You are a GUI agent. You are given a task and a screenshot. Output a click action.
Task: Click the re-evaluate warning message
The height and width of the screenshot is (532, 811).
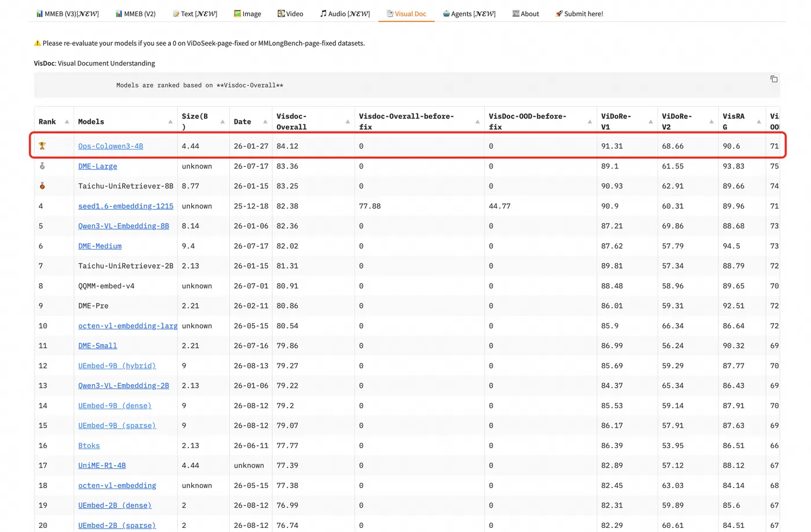pyautogui.click(x=199, y=43)
